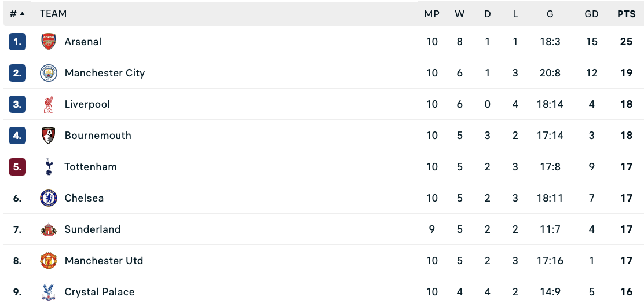Open the Liverpool club crest

pos(49,104)
